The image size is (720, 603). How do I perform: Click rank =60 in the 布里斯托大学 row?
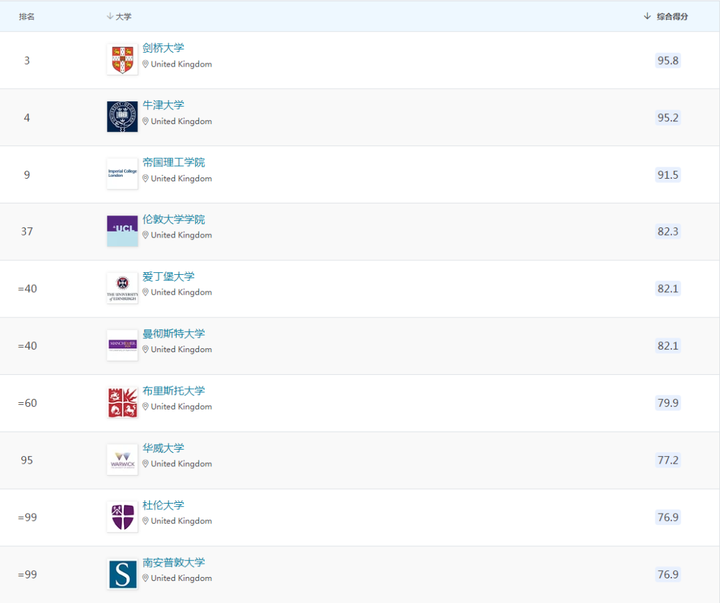(x=27, y=403)
